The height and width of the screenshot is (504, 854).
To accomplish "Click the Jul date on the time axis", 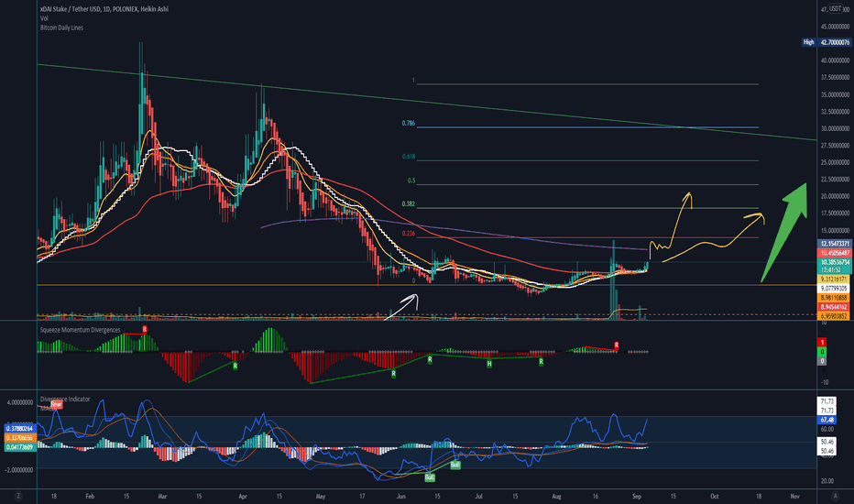I will pyautogui.click(x=478, y=497).
